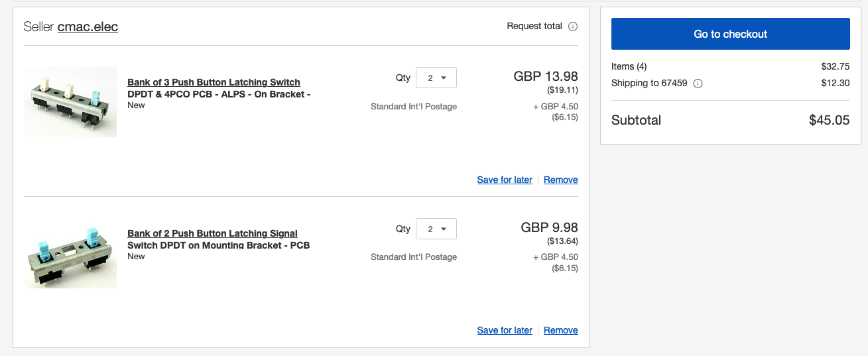
Task: Open the 3 push button switch thumbnail
Action: click(x=70, y=102)
